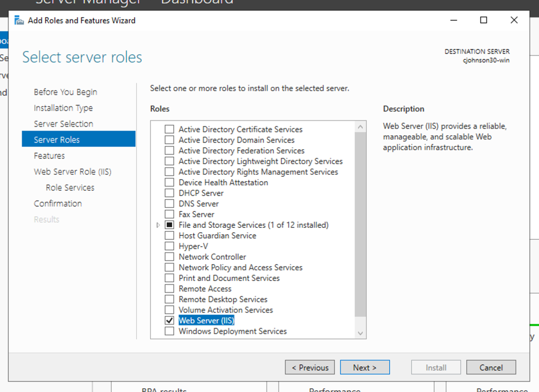Image resolution: width=539 pixels, height=392 pixels.
Task: Enable the DHCP Server role checkbox
Action: click(169, 193)
